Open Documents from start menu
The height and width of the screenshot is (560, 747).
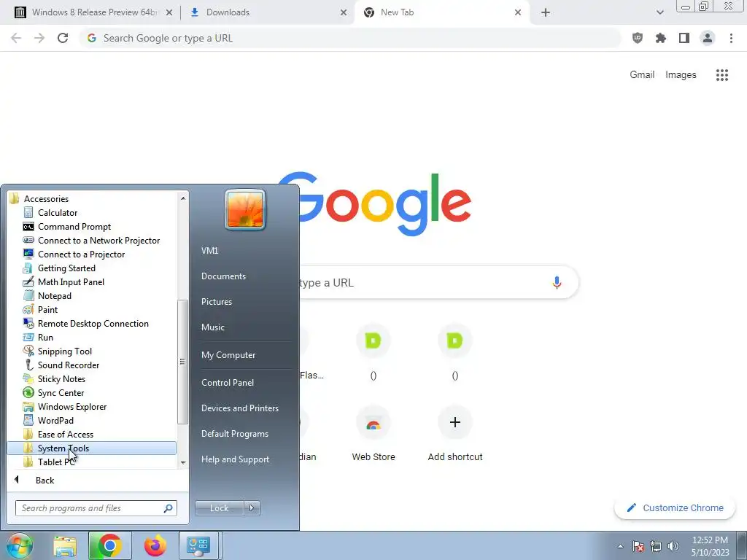(223, 276)
